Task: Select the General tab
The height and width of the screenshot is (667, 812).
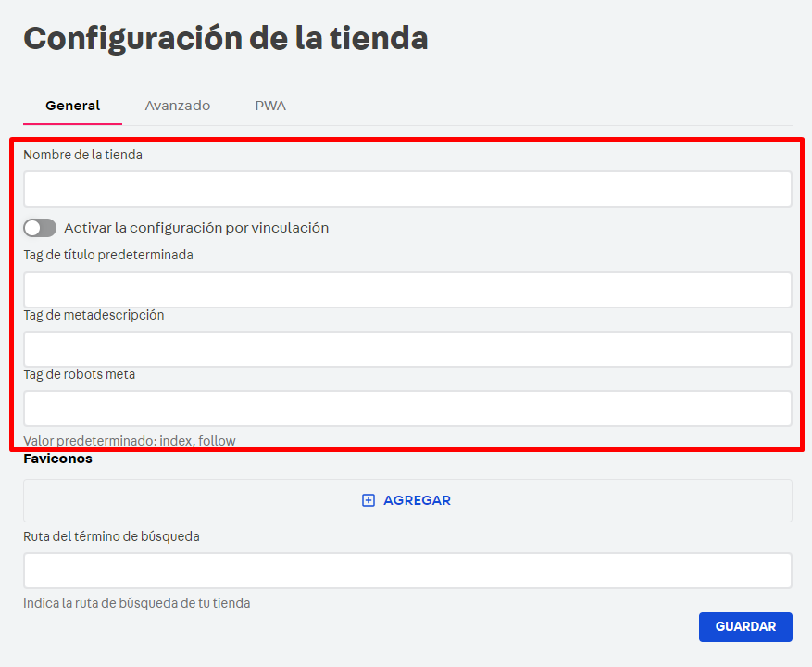Action: tap(71, 106)
